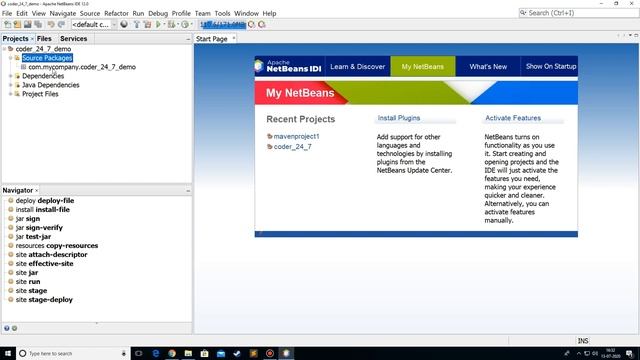Expand the Java Dependencies node
The width and height of the screenshot is (640, 360).
pyautogui.click(x=11, y=85)
